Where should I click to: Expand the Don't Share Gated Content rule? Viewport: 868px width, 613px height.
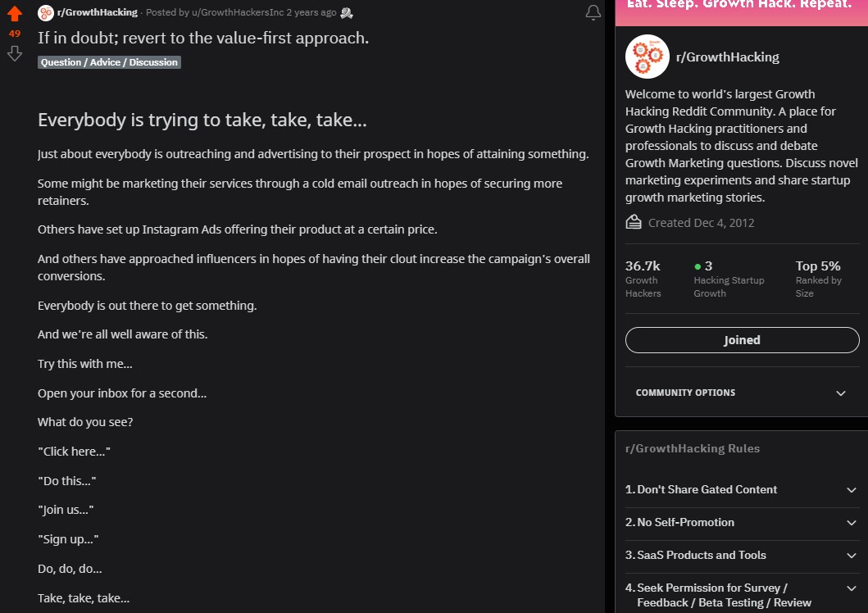(x=851, y=490)
